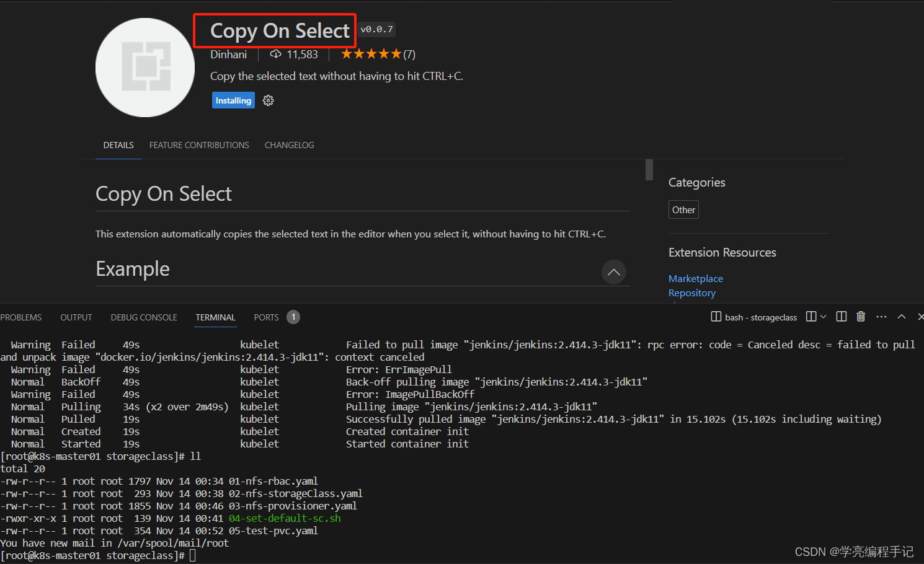Viewport: 924px width, 564px height.
Task: Click the 05-test-pvc.yaml file name
Action: pyautogui.click(x=273, y=531)
